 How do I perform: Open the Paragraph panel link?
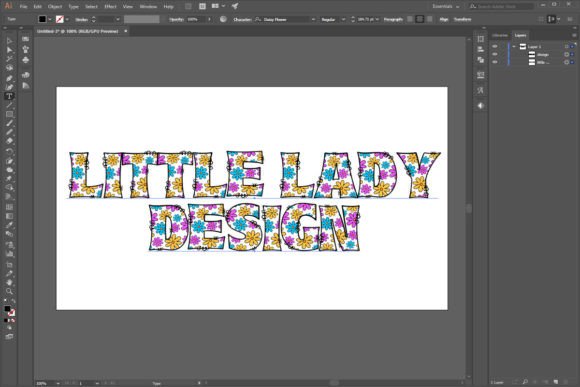coord(393,19)
